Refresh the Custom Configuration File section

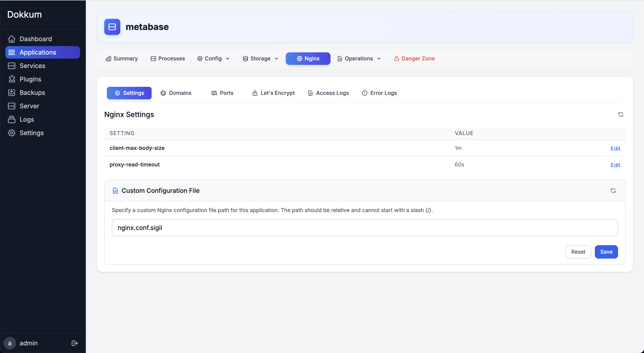pyautogui.click(x=613, y=190)
